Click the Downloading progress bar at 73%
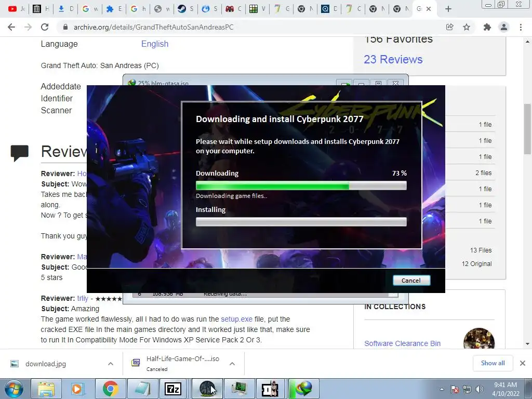Image resolution: width=532 pixels, height=399 pixels. [x=301, y=185]
